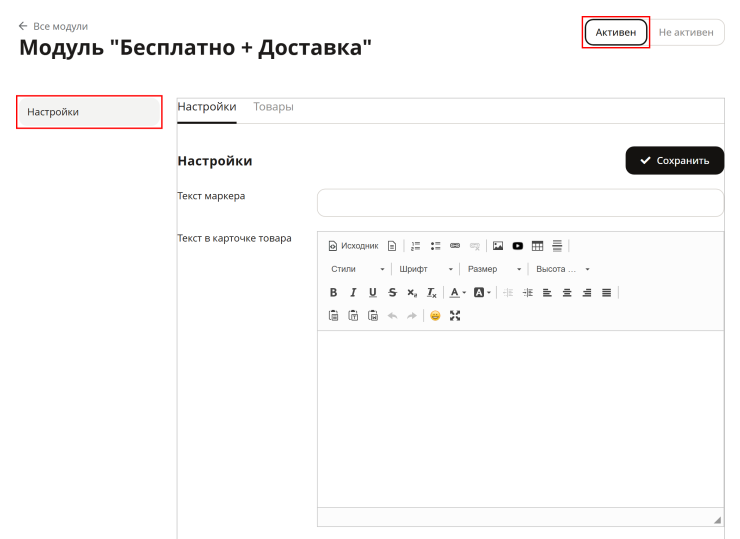Screen dimensions: 740x539
Task: Click the insert link icon
Action: tap(455, 246)
